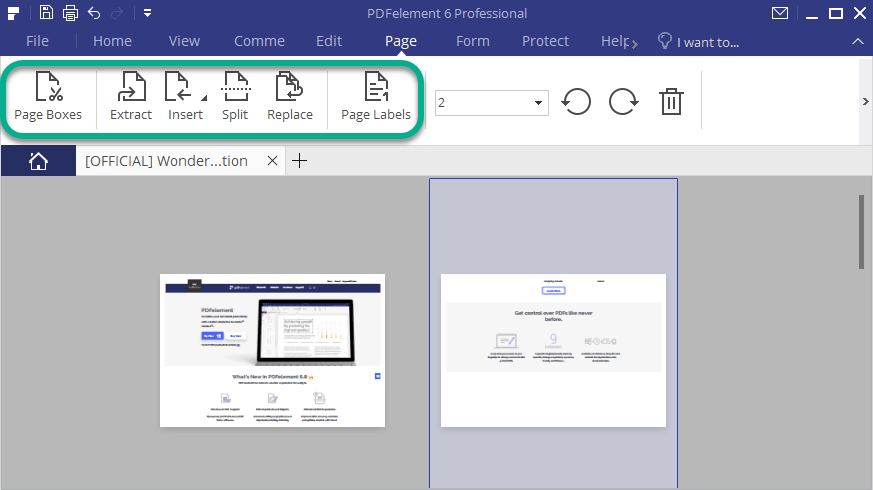
Task: Rotate page counterclockwise
Action: [x=576, y=102]
